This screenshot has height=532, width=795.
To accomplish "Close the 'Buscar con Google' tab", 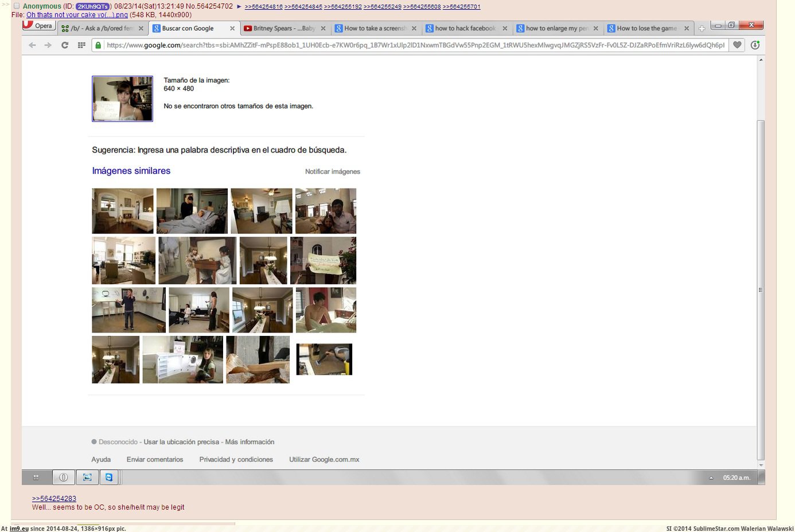I will (x=232, y=28).
